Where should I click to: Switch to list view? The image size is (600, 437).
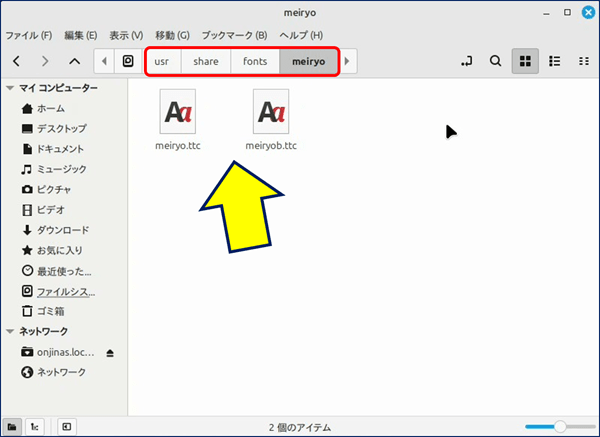(x=555, y=61)
